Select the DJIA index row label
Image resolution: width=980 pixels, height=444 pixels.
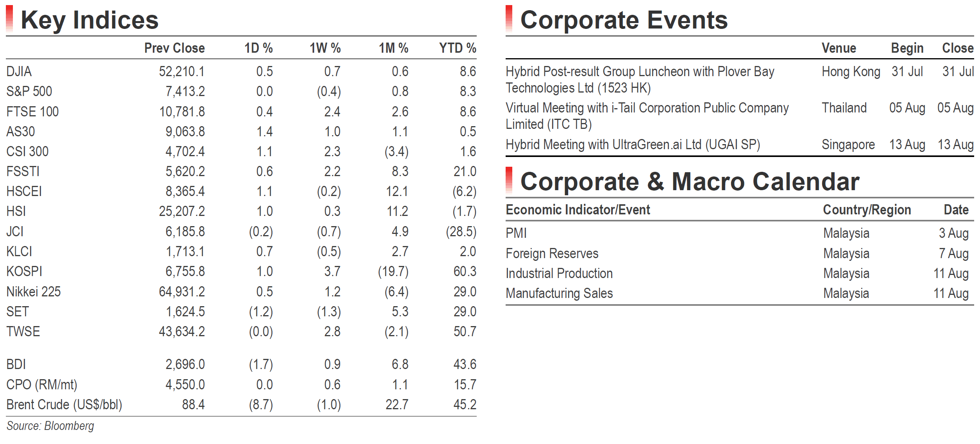[19, 71]
